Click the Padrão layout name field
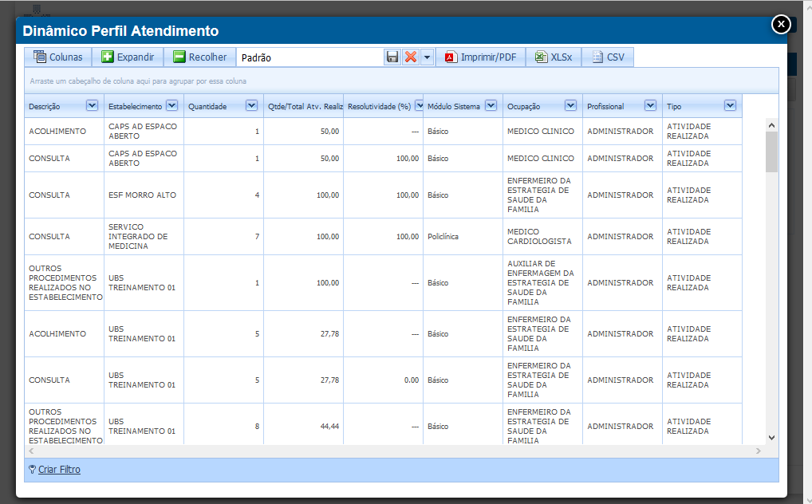 click(x=310, y=57)
